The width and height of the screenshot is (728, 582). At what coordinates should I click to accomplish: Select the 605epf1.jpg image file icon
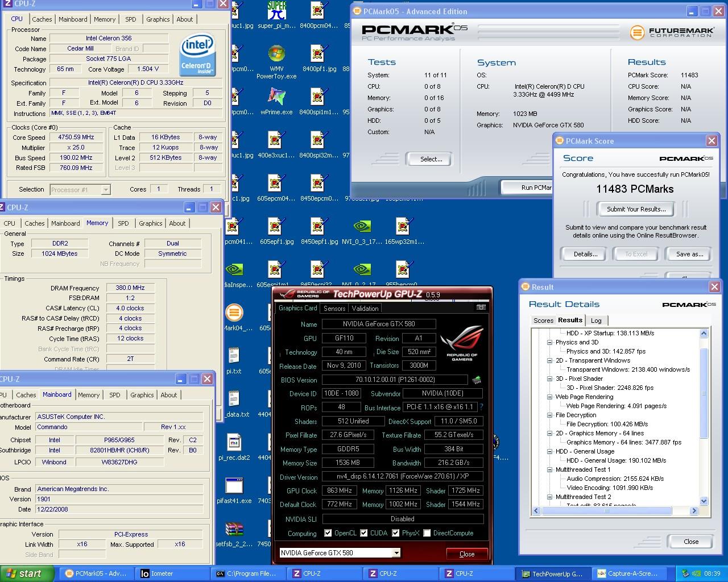[x=276, y=231]
